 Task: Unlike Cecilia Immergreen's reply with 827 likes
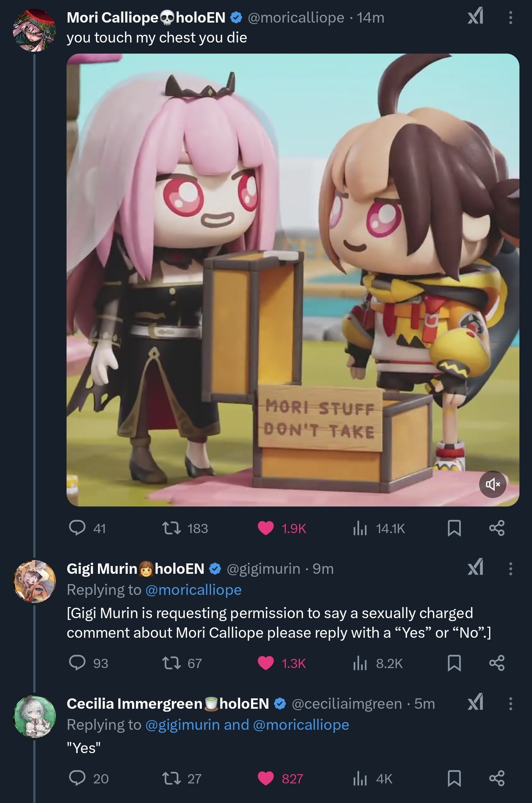click(280, 779)
